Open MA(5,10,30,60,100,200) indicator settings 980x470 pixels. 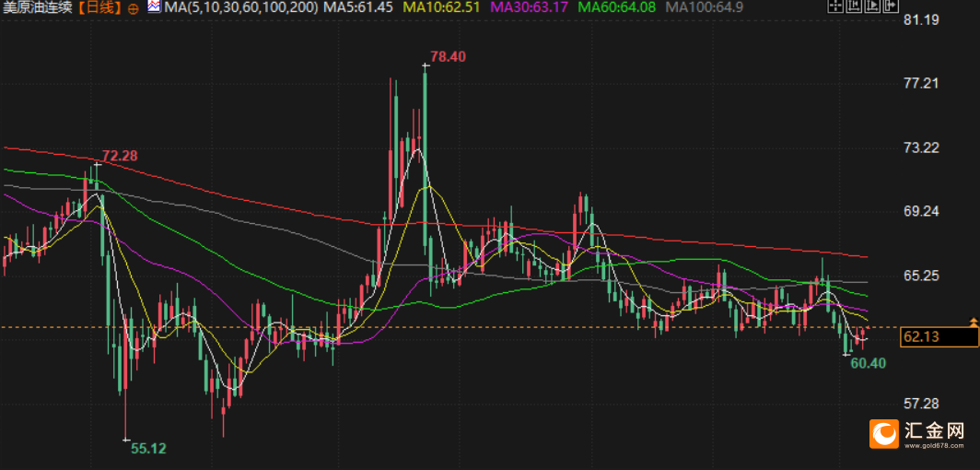pyautogui.click(x=241, y=8)
